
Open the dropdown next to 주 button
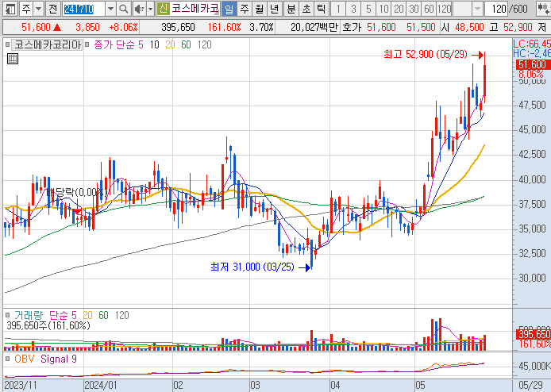[39, 9]
